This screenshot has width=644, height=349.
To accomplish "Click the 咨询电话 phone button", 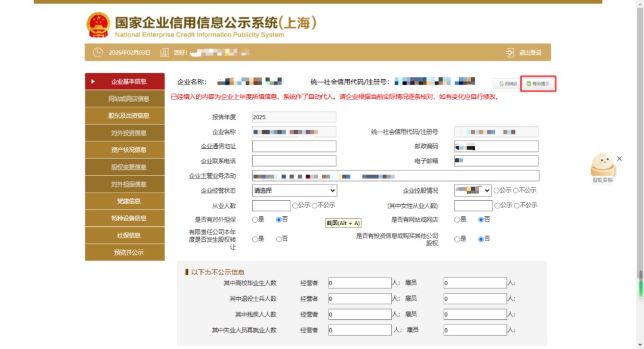I will [x=506, y=83].
